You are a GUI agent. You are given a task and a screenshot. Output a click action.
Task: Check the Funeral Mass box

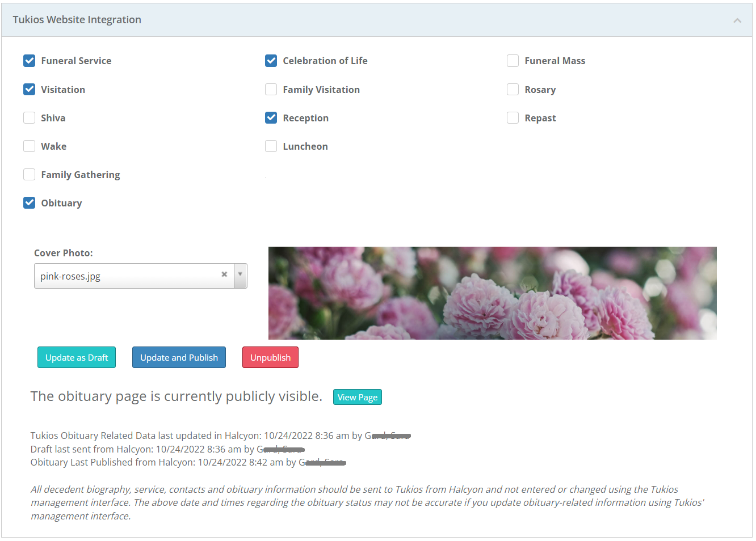point(513,61)
